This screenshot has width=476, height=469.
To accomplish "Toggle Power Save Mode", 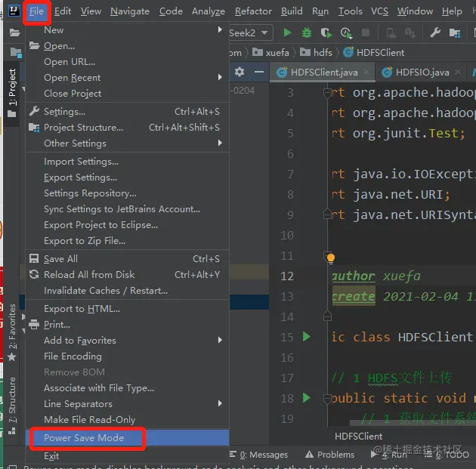I will [x=128, y=437].
